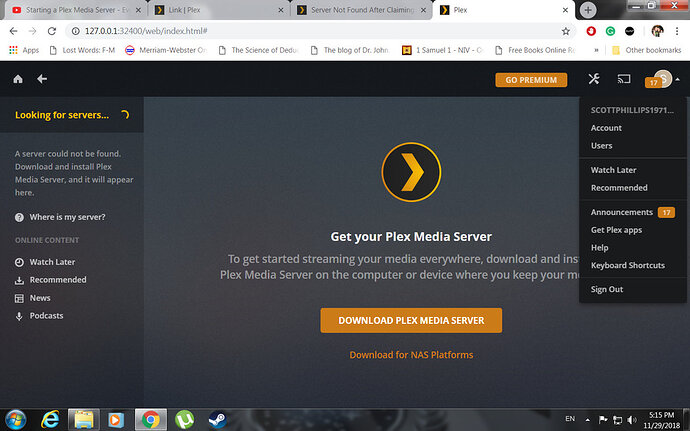The height and width of the screenshot is (431, 690).
Task: Click the Recommended download-tray icon
Action: 19,280
